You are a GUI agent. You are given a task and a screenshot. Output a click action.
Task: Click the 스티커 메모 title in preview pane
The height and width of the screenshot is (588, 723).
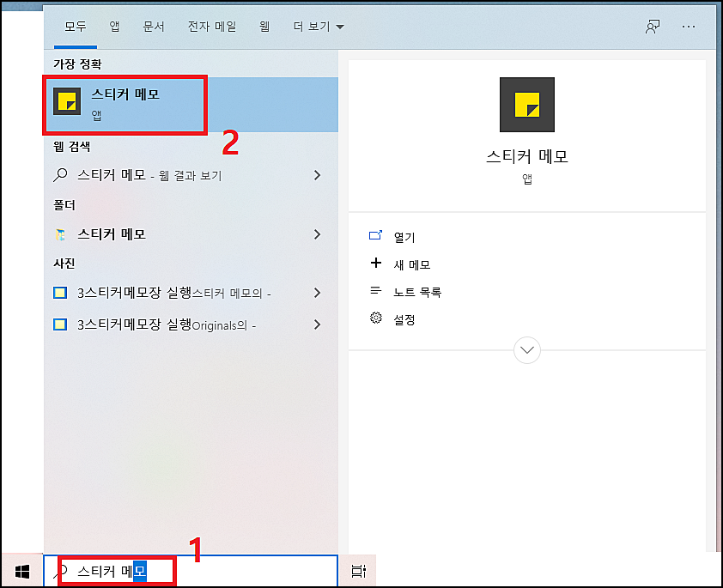pos(527,157)
